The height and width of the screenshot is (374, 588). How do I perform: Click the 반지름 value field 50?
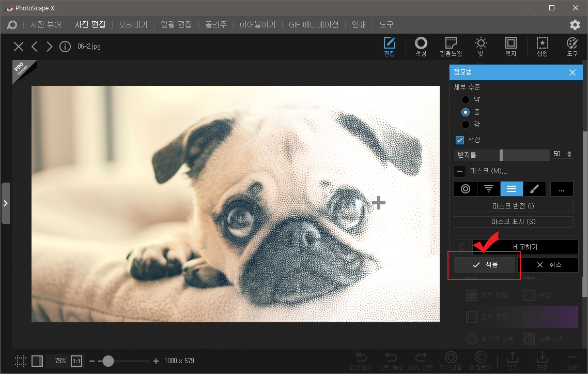[x=558, y=154]
